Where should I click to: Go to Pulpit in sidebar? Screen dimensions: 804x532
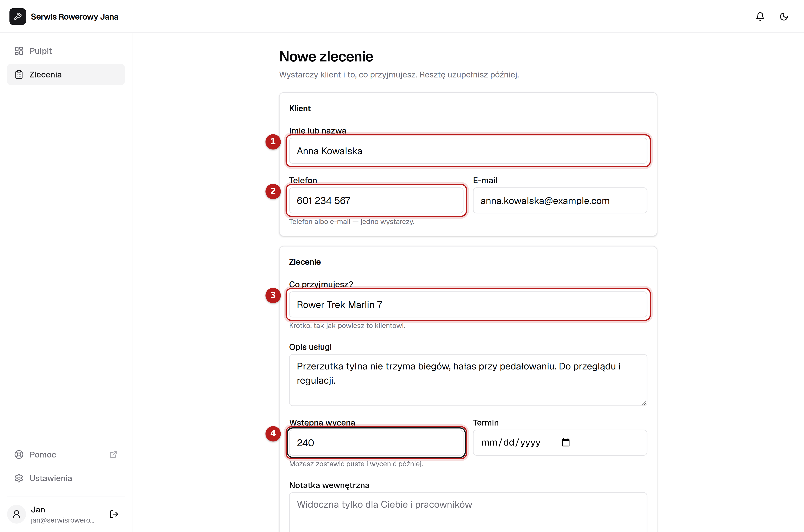tap(66, 51)
